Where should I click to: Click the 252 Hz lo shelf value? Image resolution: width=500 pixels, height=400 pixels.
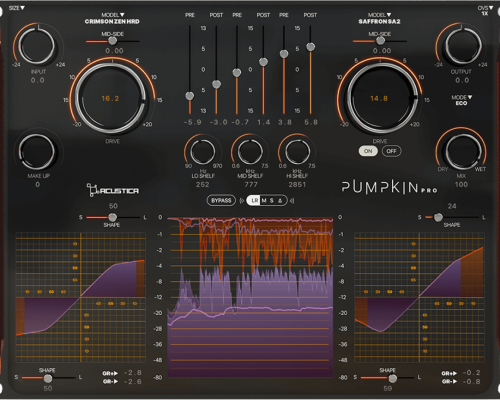203,184
